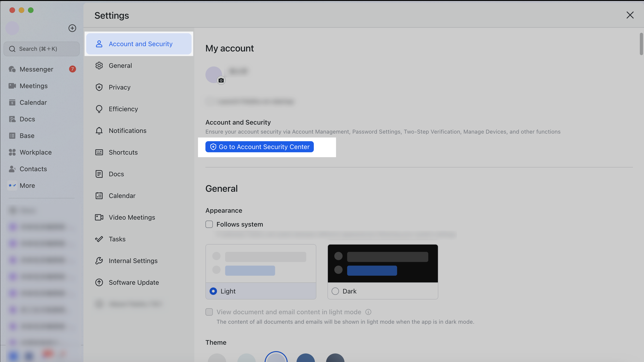Open Messenger from the sidebar
Image resolution: width=644 pixels, height=362 pixels.
pyautogui.click(x=36, y=69)
